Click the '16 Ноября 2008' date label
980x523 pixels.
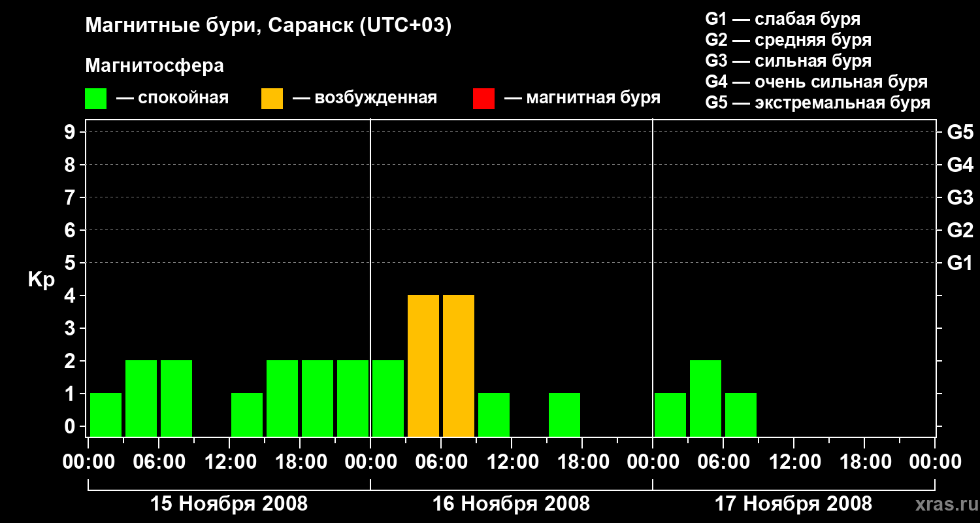pos(511,503)
